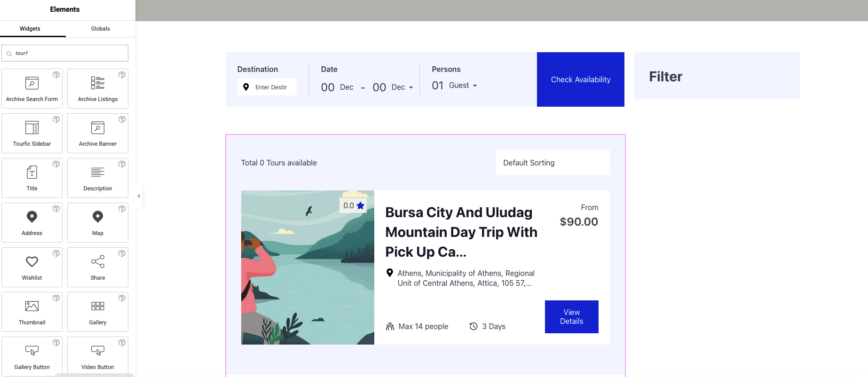Choose the Share widget
This screenshot has height=377, width=868.
coord(98,267)
